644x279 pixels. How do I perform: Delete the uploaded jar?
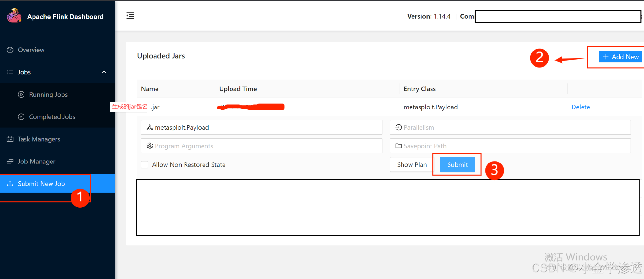pos(581,107)
